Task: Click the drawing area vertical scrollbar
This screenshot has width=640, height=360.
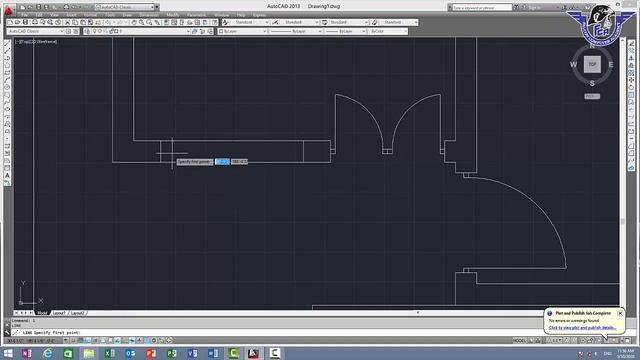Action: [x=622, y=173]
